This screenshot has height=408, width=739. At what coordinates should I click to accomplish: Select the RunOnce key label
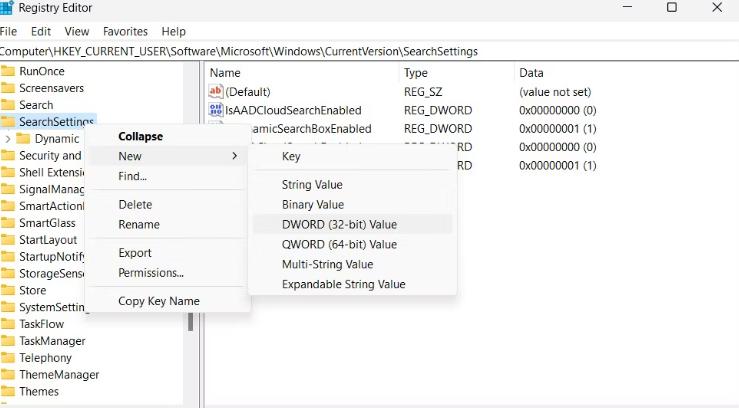tap(42, 71)
